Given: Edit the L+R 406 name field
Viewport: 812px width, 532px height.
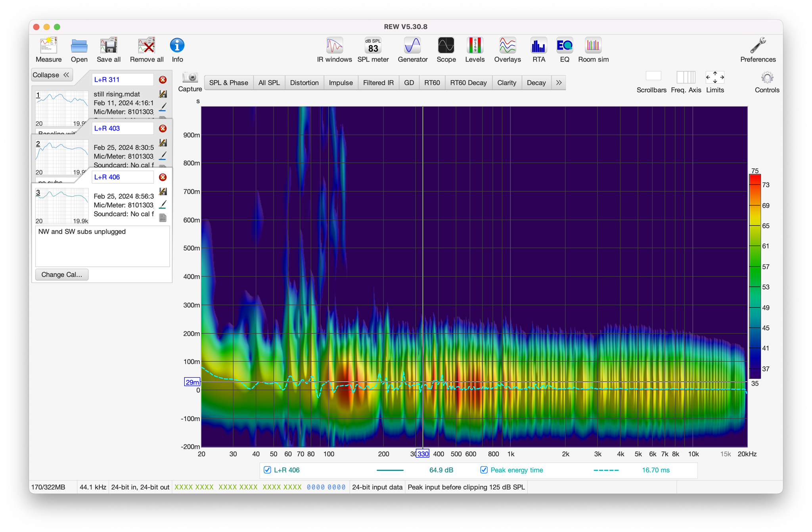Looking at the screenshot, I should click(x=123, y=177).
